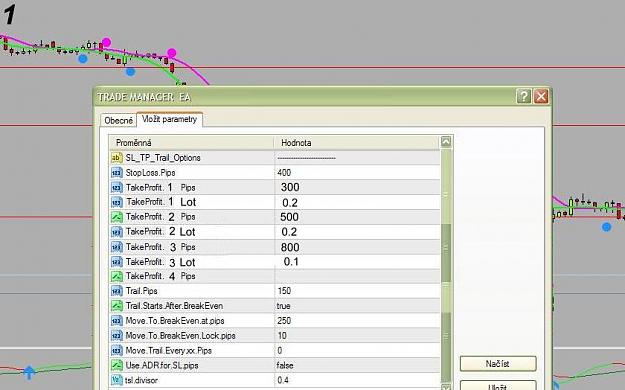Click the TakeProfit 3 Pips row icon

point(116,247)
